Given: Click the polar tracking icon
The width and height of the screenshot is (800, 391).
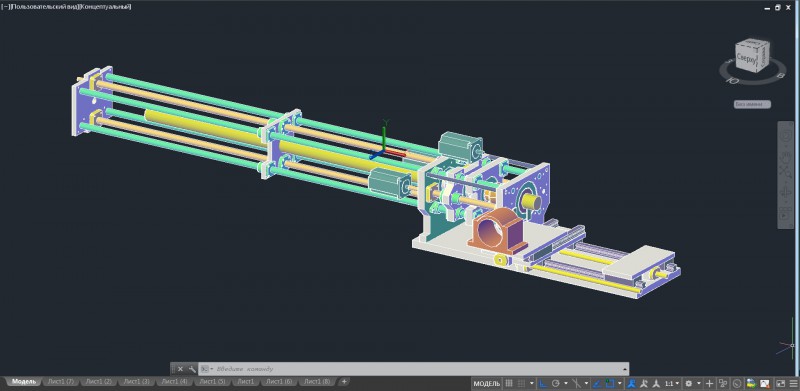Looking at the screenshot, I should point(556,383).
